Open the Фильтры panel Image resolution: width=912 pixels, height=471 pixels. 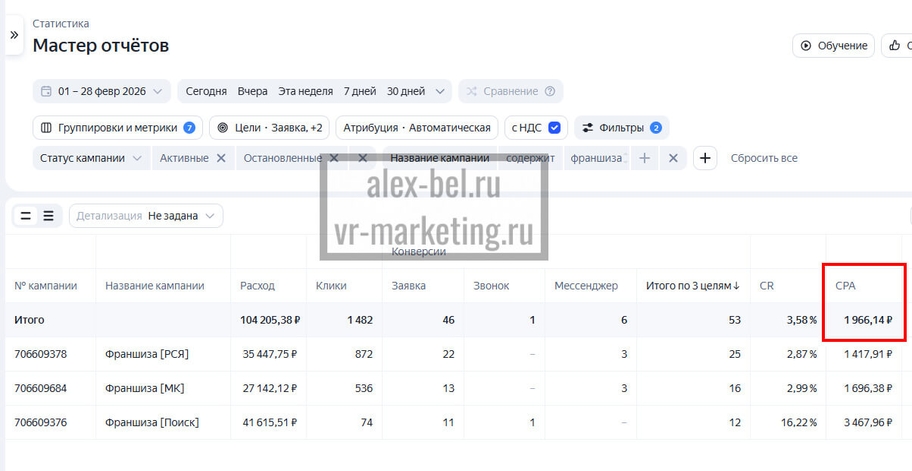click(x=621, y=128)
